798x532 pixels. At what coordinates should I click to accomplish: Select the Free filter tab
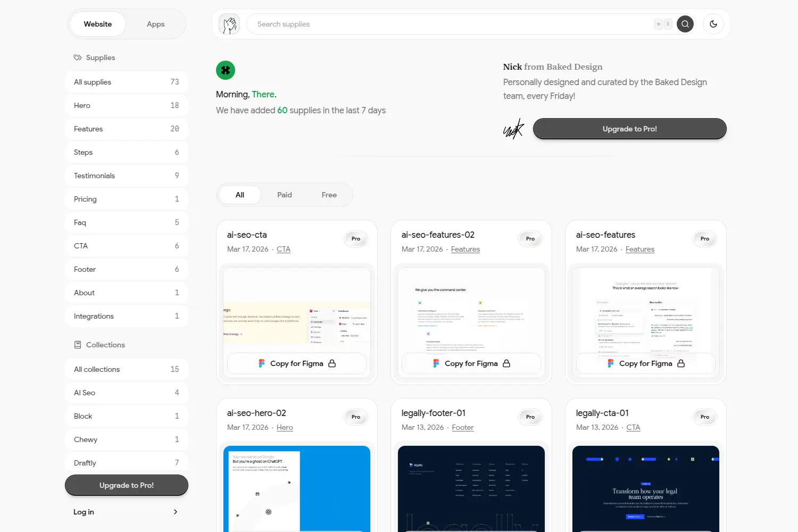329,195
